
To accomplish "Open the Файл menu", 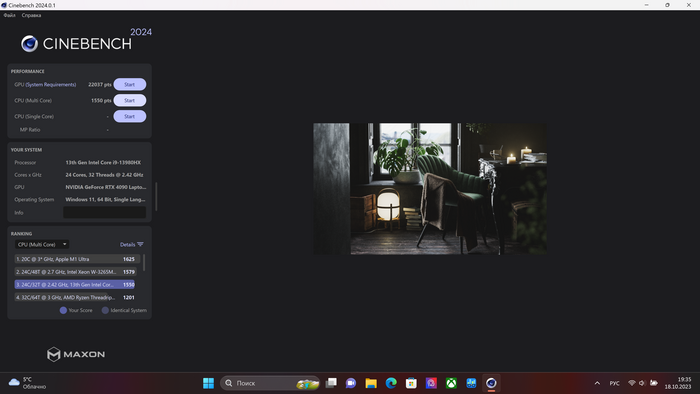I will [9, 15].
